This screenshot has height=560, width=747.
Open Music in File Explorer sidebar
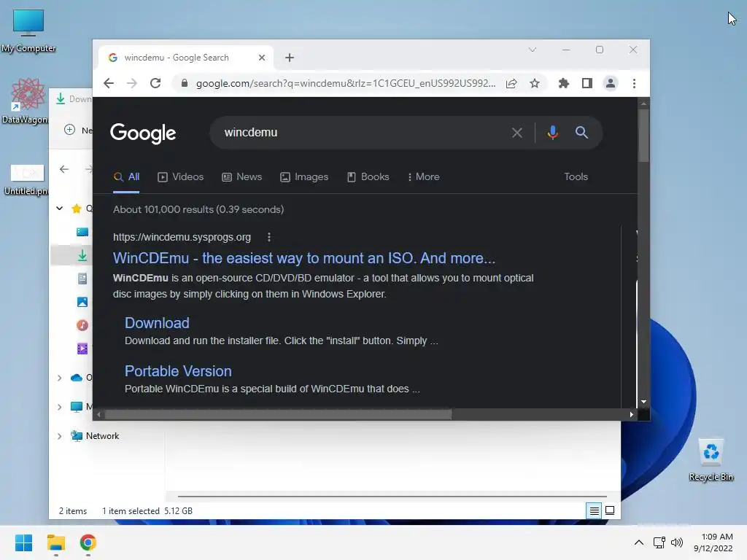82,325
